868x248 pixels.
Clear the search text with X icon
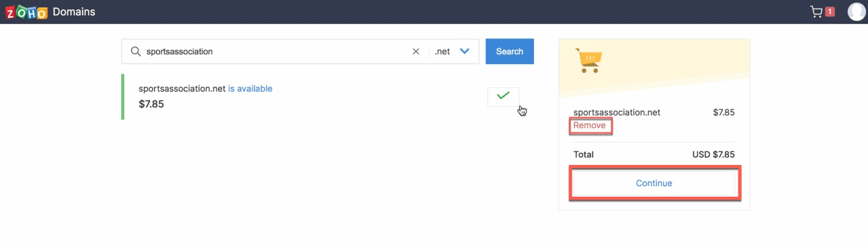(x=416, y=51)
